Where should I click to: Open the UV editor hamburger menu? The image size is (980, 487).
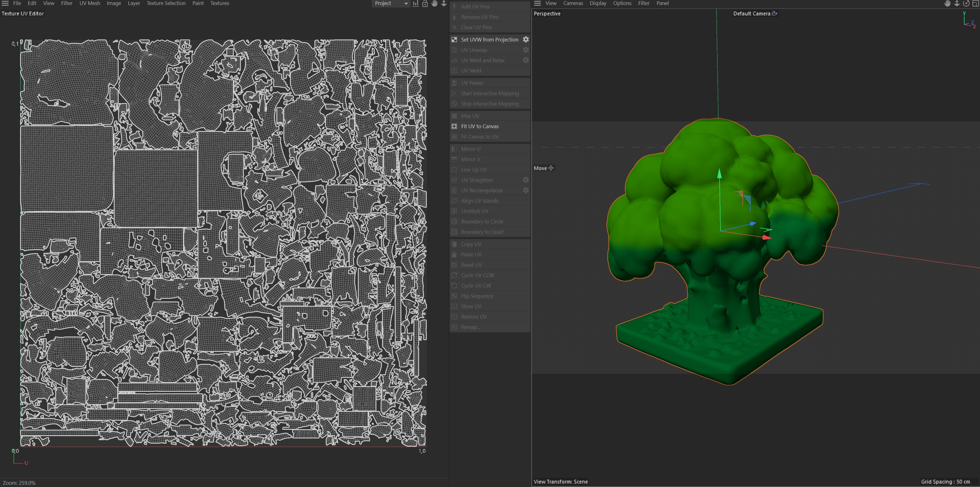point(5,3)
